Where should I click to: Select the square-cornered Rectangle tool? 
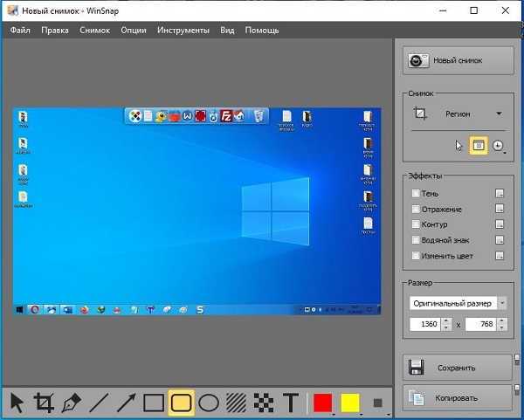pyautogui.click(x=154, y=403)
